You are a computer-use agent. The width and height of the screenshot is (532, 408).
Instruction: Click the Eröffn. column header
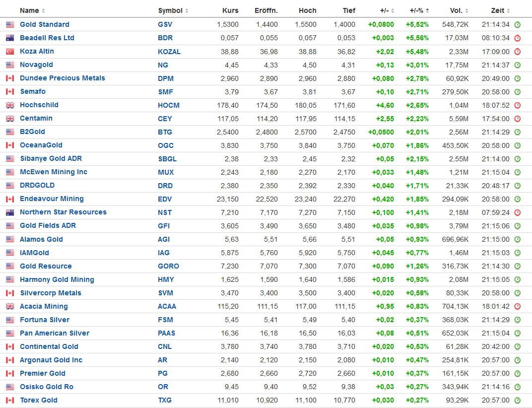(x=266, y=10)
